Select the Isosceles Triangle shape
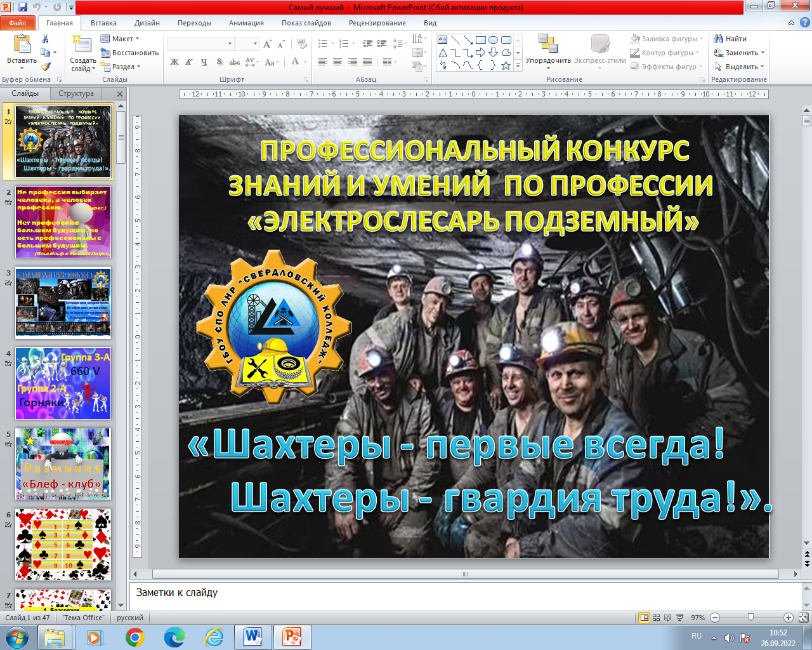Screen dimensions: 812x650 click(x=443, y=53)
